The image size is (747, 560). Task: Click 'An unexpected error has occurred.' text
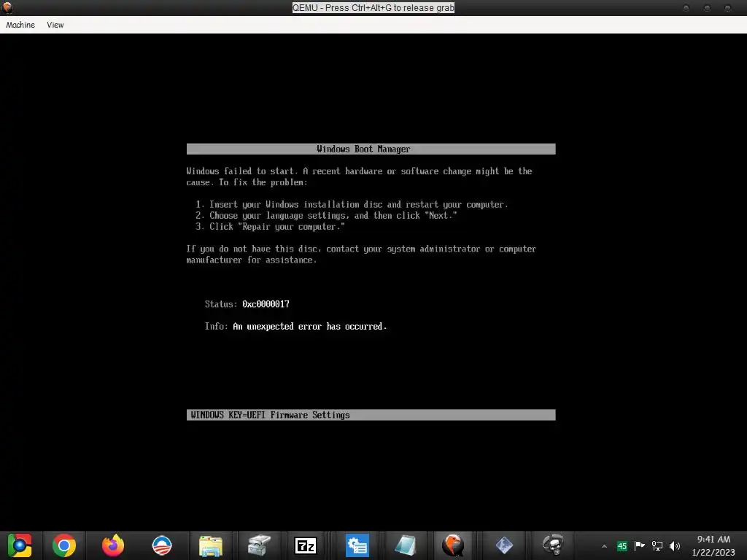(309, 327)
